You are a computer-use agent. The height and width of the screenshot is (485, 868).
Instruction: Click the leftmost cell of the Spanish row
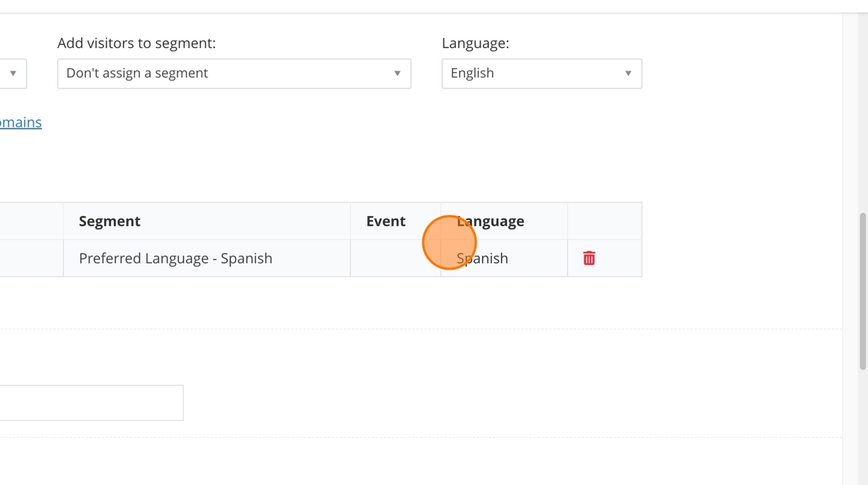[31, 259]
